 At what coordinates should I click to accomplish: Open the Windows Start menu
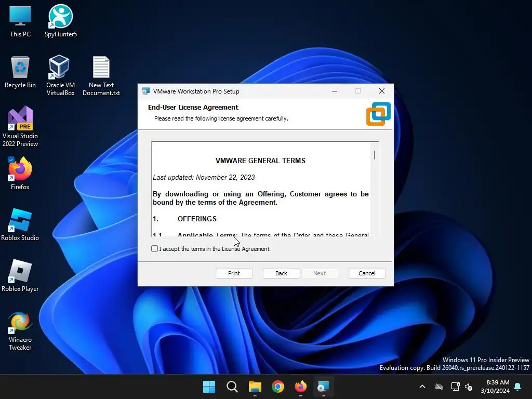point(209,387)
